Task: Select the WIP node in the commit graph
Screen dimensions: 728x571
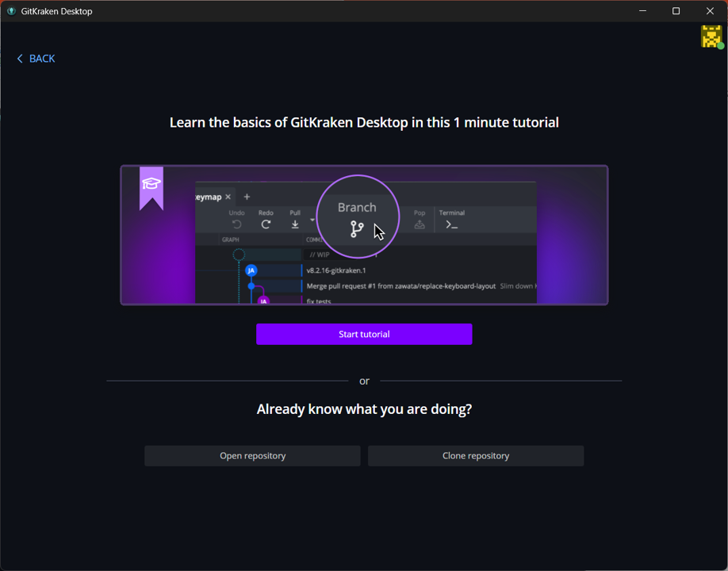Action: (x=239, y=255)
